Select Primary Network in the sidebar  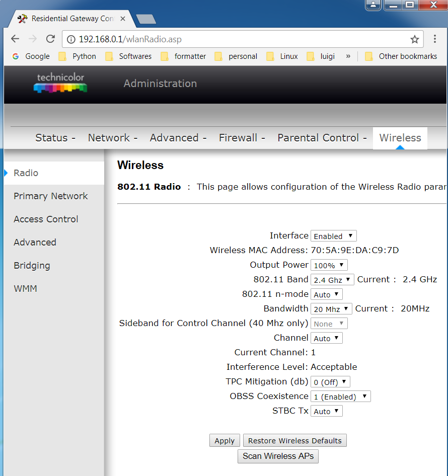click(50, 196)
